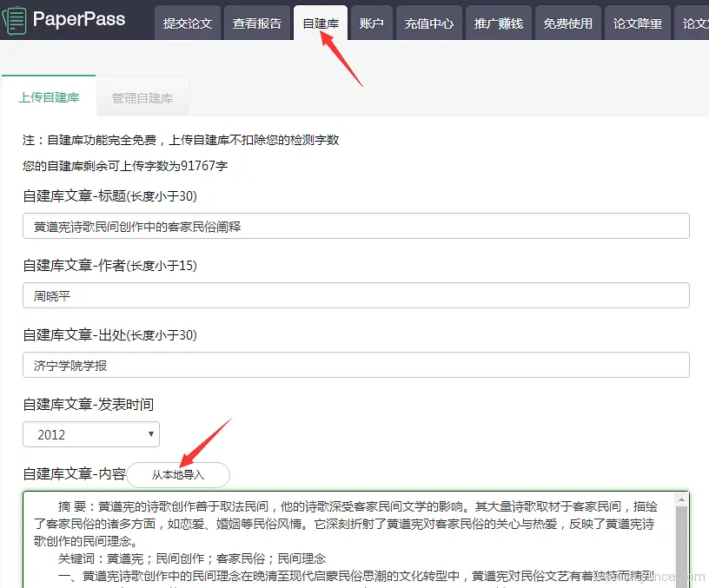Select the 自建库 navigation tab
The width and height of the screenshot is (709, 588).
point(321,23)
